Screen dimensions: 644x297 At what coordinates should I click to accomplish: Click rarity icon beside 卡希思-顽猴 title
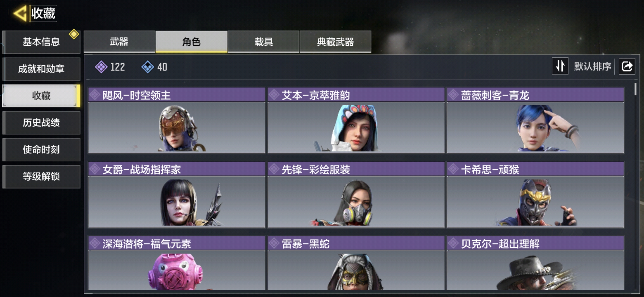pos(453,169)
